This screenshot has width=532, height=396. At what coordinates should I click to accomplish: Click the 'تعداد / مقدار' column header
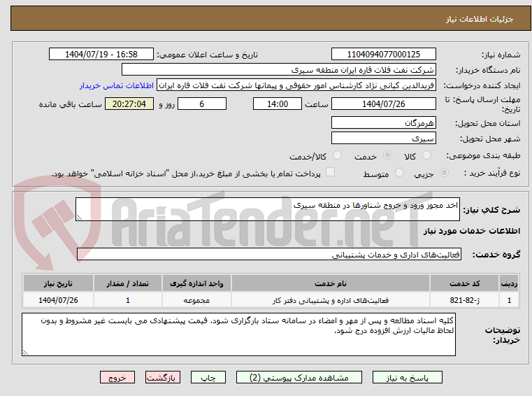coord(127,283)
